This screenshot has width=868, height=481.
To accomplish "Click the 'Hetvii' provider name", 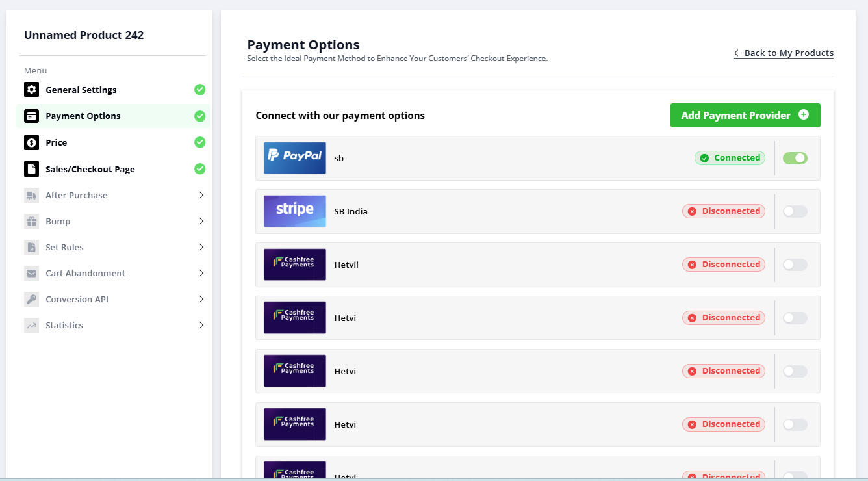I will tap(346, 265).
